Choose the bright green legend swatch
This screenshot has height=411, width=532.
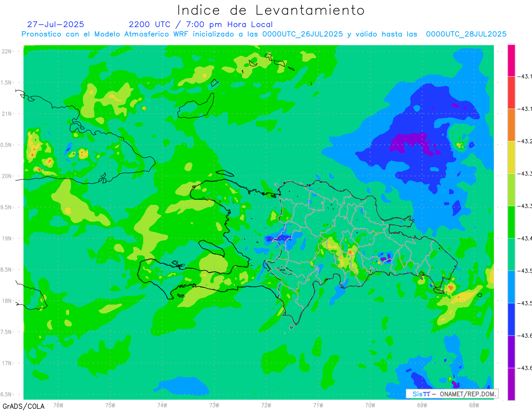pos(511,222)
